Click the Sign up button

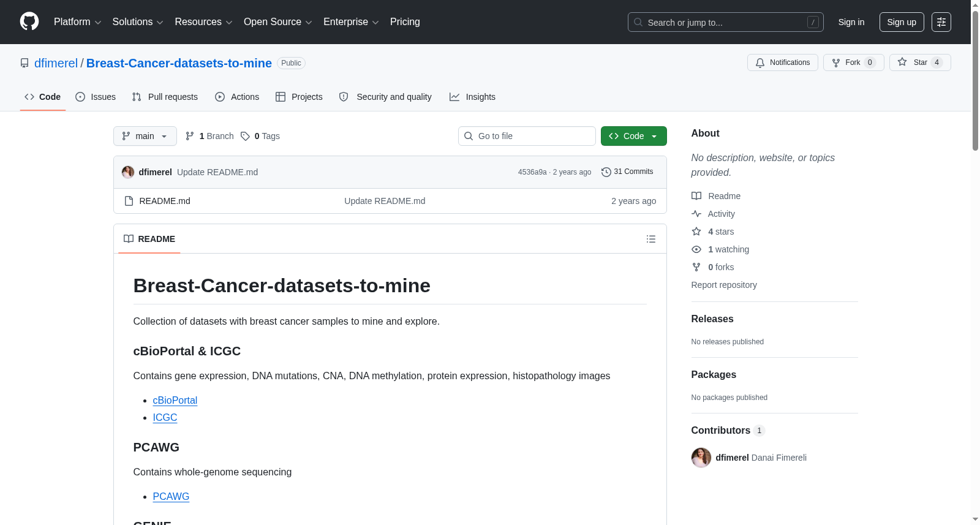click(902, 22)
